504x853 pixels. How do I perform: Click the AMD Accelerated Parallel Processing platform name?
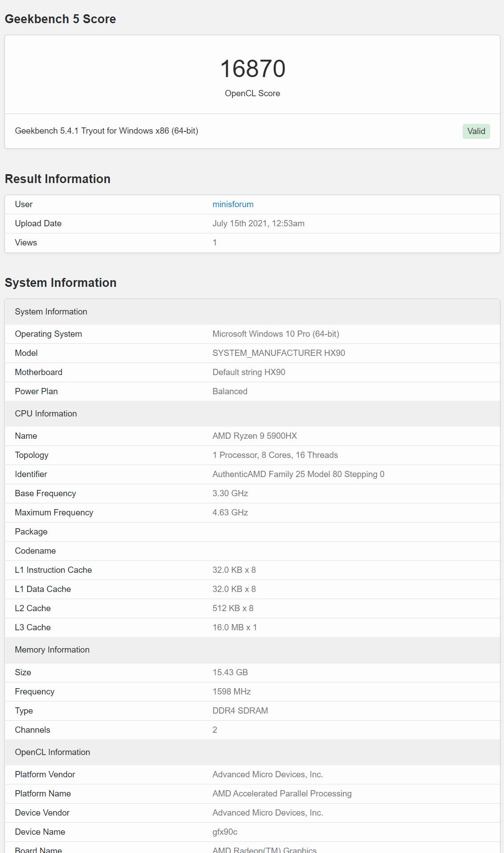(282, 793)
